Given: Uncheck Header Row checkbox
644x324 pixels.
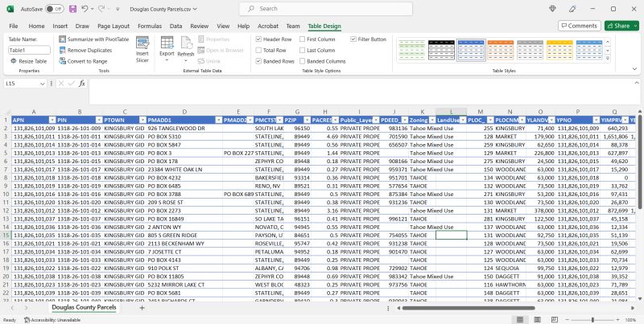Looking at the screenshot, I should [258, 39].
